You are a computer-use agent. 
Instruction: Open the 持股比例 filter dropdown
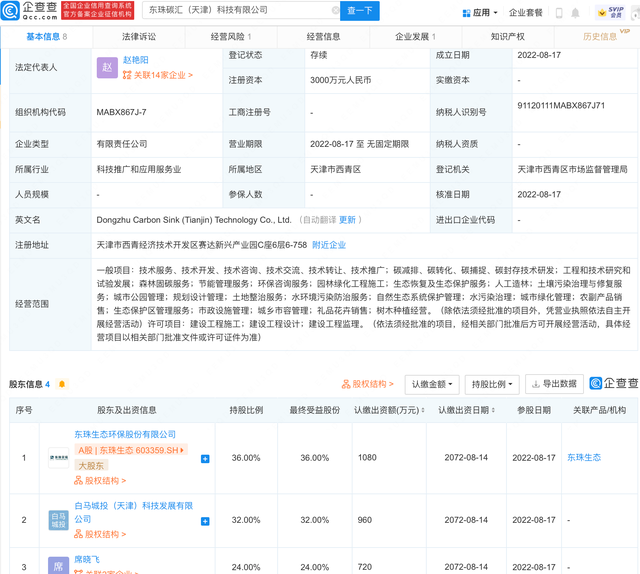[x=492, y=385]
